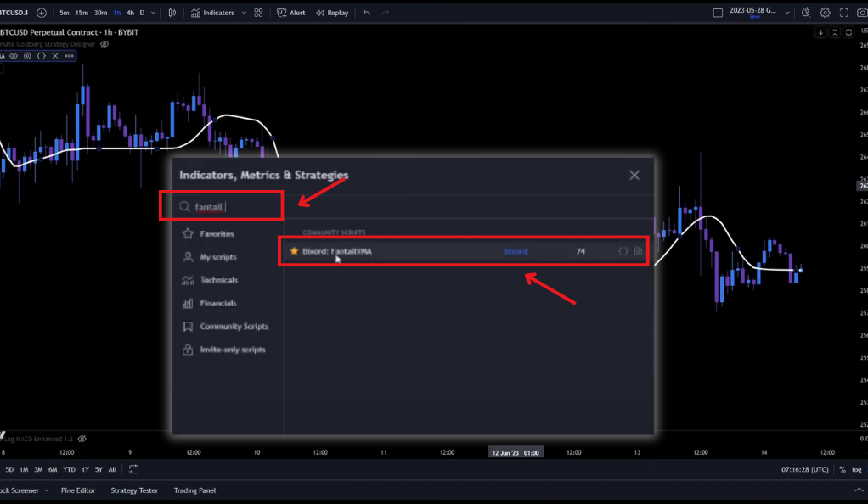Select the 15m timeframe
This screenshot has width=868, height=504.
click(x=82, y=13)
